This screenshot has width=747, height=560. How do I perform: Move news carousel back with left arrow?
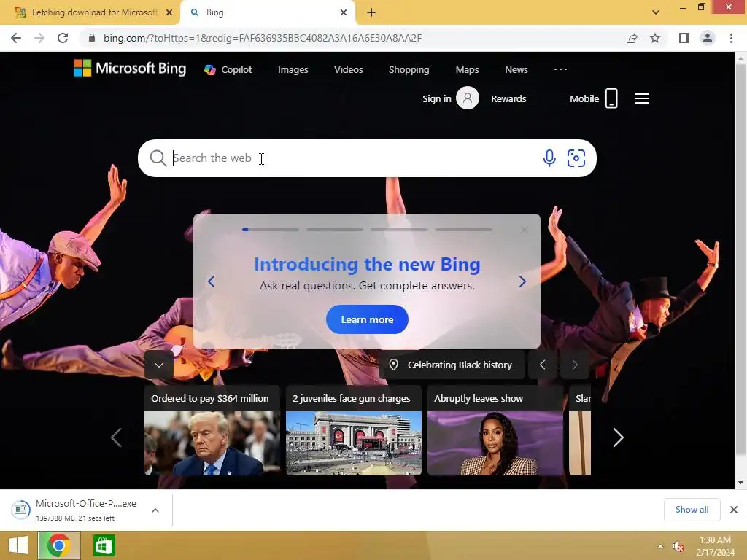tap(116, 437)
